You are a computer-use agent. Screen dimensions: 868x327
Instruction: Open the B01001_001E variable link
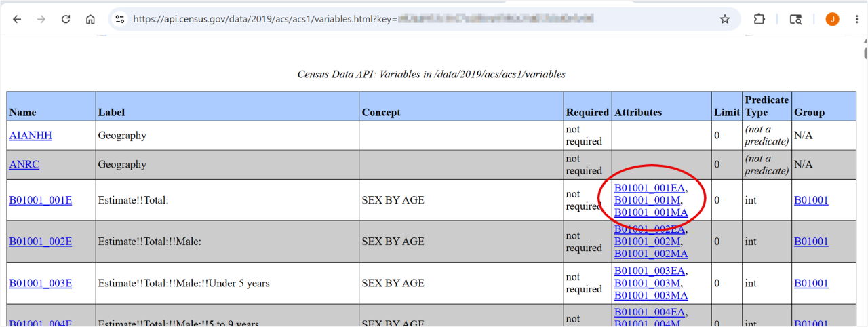40,200
